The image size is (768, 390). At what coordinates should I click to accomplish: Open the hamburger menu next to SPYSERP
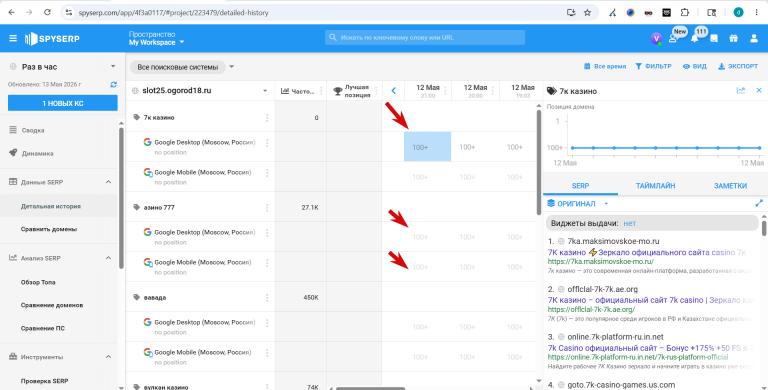[x=13, y=38]
